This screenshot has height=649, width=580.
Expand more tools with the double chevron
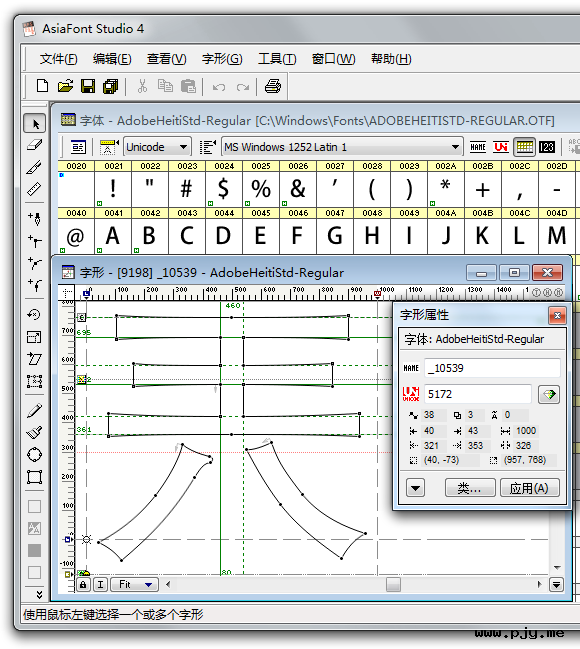[x=39, y=594]
